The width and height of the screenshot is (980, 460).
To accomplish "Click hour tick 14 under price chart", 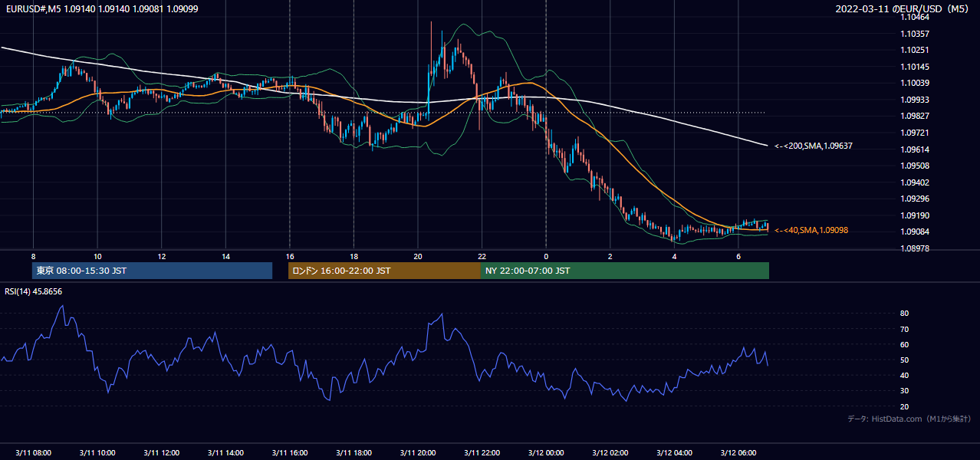I will click(x=225, y=256).
